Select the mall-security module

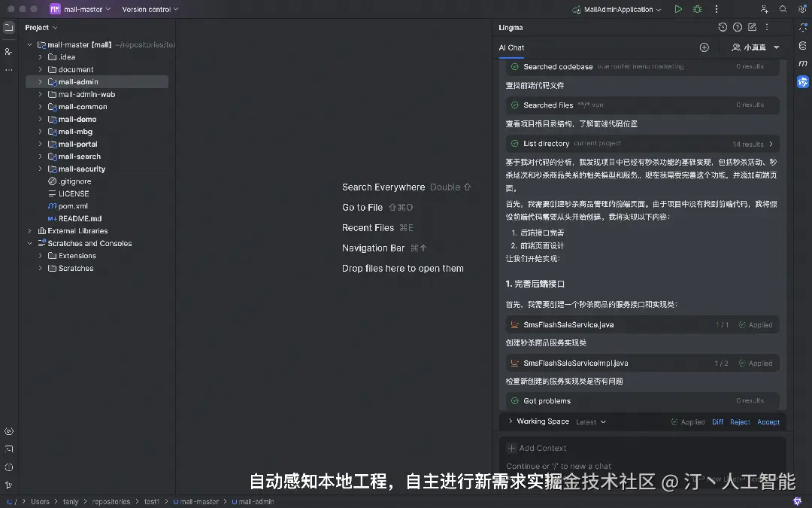(x=82, y=169)
